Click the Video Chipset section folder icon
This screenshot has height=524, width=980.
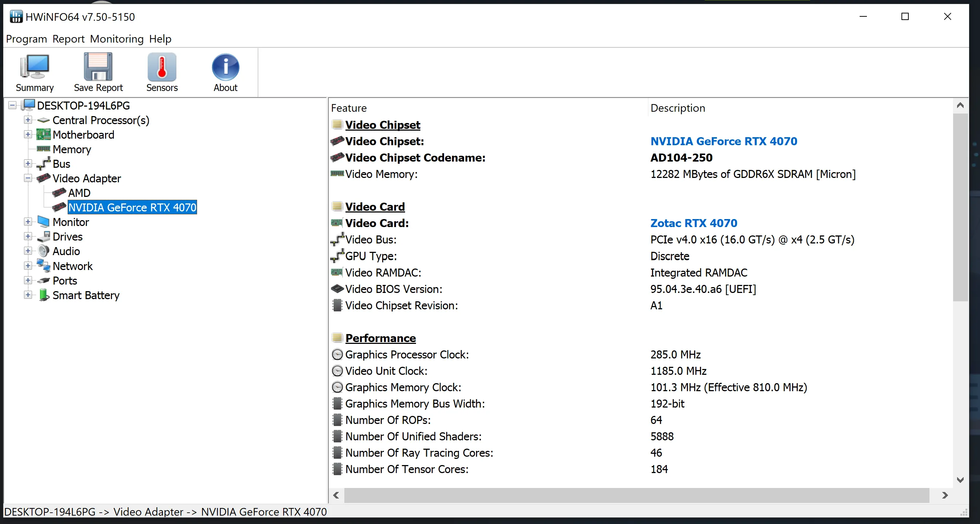337,124
